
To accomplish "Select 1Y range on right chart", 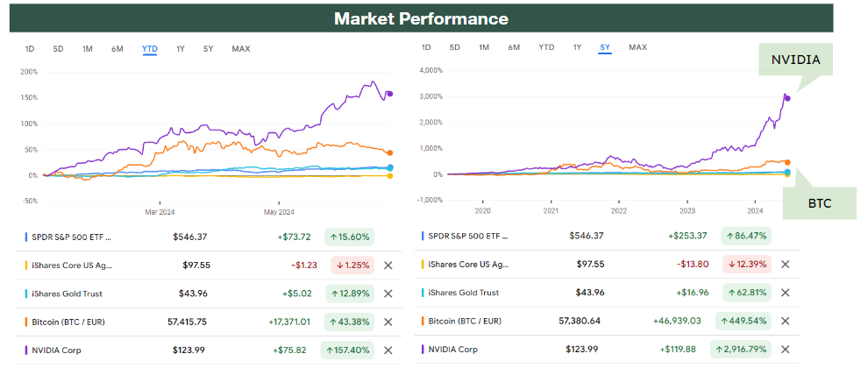I will point(577,47).
